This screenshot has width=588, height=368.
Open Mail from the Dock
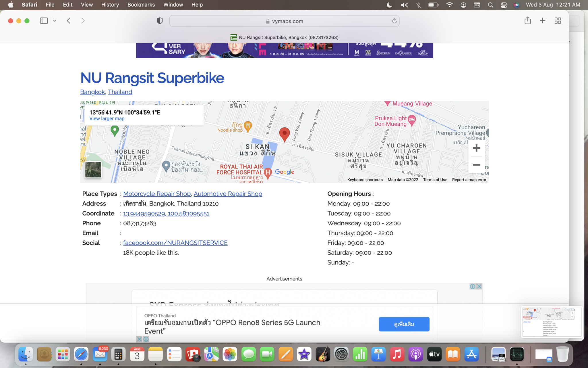pyautogui.click(x=100, y=354)
